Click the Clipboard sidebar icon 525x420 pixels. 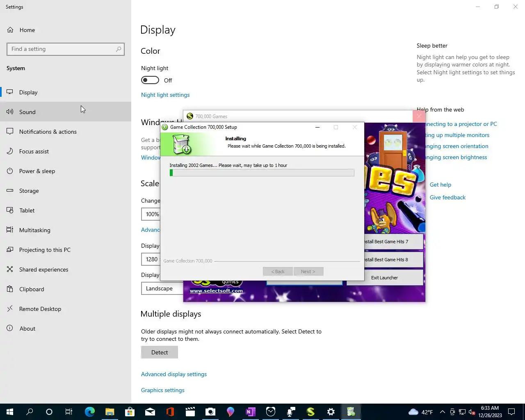point(10,289)
